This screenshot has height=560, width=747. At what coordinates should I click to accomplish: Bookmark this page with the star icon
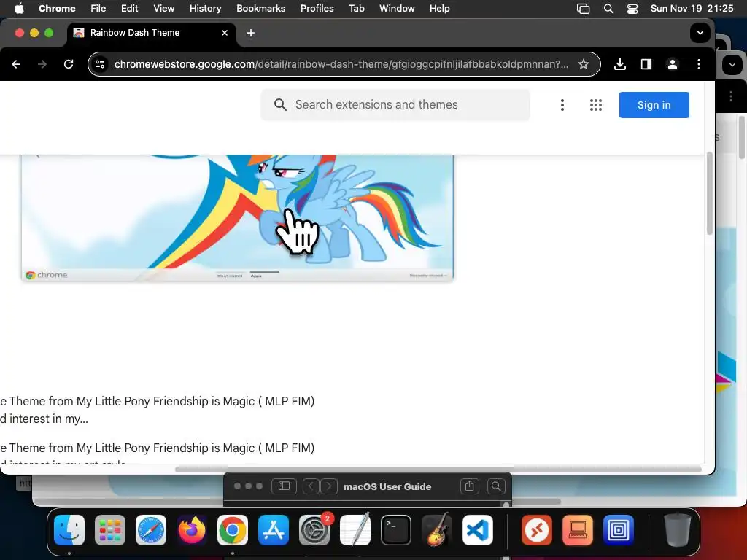pos(584,64)
